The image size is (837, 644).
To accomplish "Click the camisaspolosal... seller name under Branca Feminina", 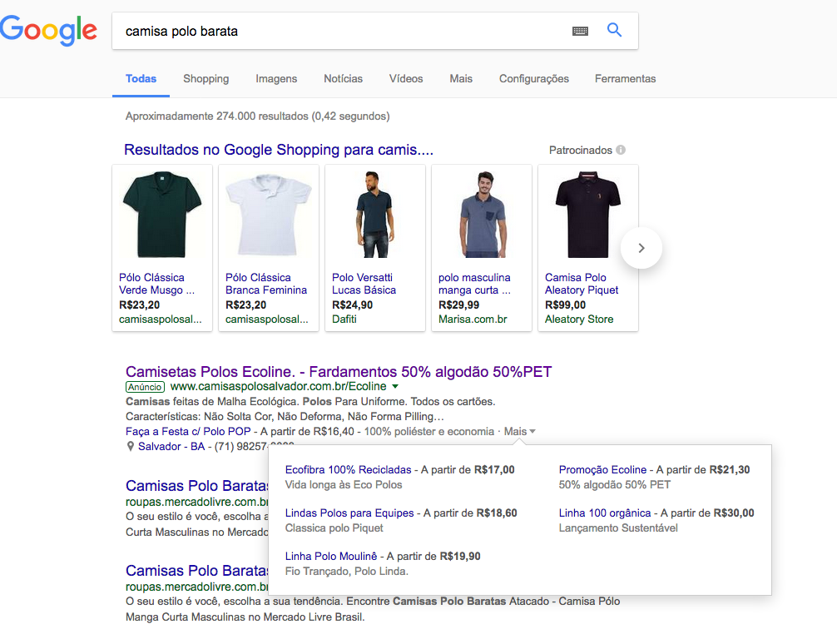I will pos(266,320).
